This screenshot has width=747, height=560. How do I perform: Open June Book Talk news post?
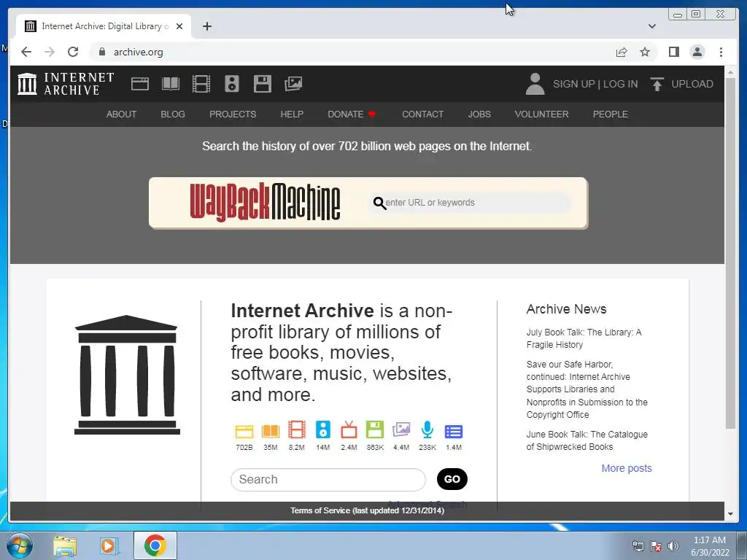(x=587, y=440)
